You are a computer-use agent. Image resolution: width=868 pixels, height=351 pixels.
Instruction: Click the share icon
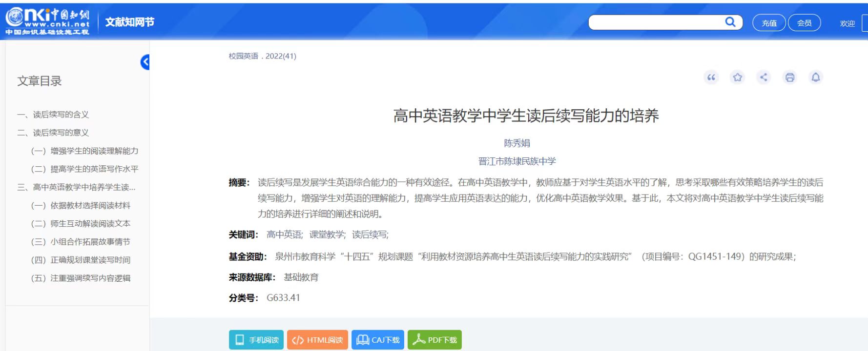[x=764, y=78]
